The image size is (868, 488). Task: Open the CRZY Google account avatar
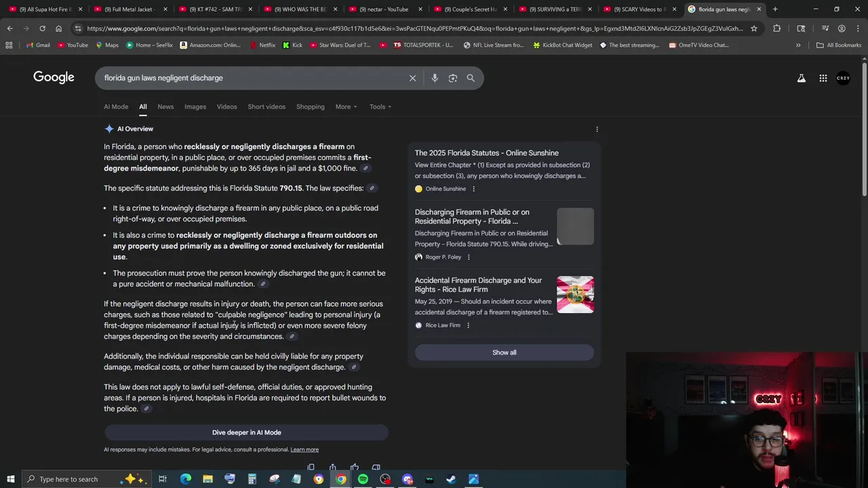(843, 78)
